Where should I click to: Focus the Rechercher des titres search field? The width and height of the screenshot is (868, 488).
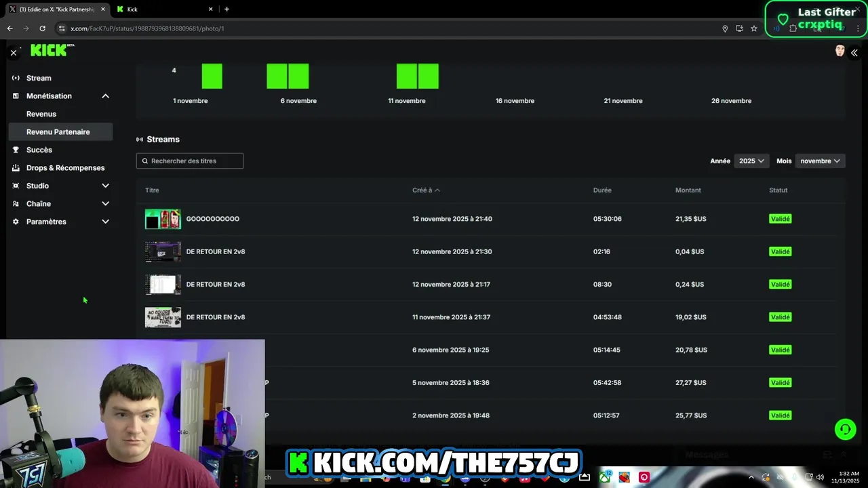coord(190,161)
